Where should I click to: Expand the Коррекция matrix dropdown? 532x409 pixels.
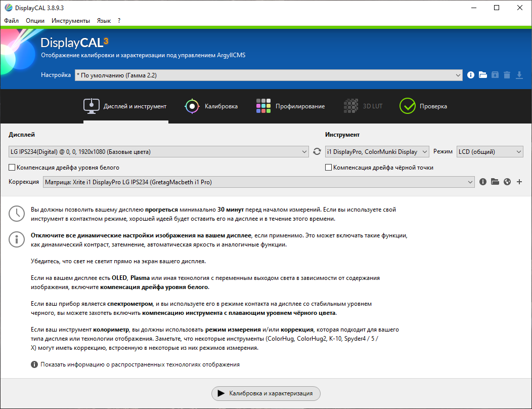[258, 182]
